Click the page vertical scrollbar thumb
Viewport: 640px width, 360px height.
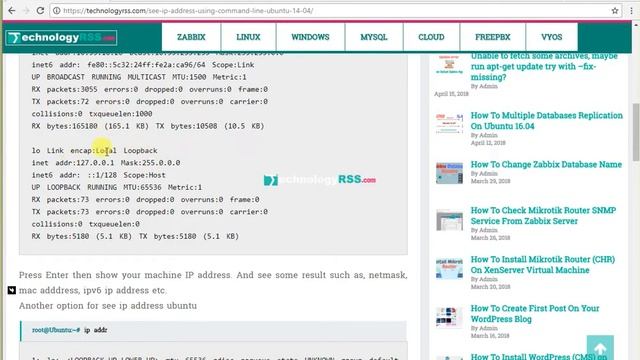[x=636, y=132]
